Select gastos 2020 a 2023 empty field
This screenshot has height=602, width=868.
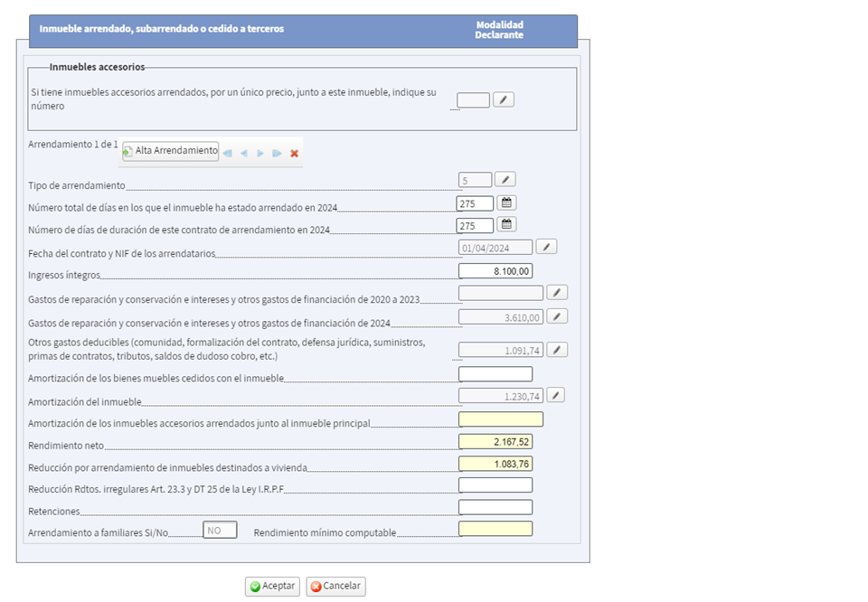[501, 293]
